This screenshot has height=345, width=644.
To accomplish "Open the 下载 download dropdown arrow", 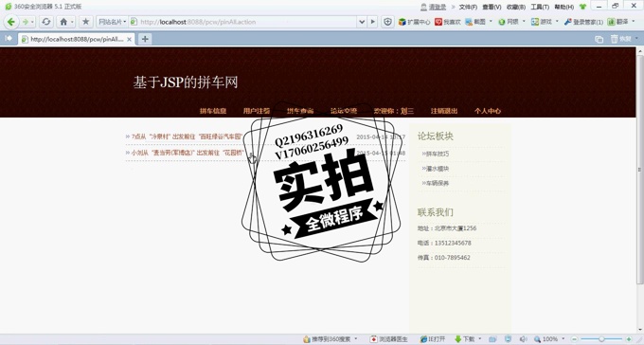I will 480,339.
